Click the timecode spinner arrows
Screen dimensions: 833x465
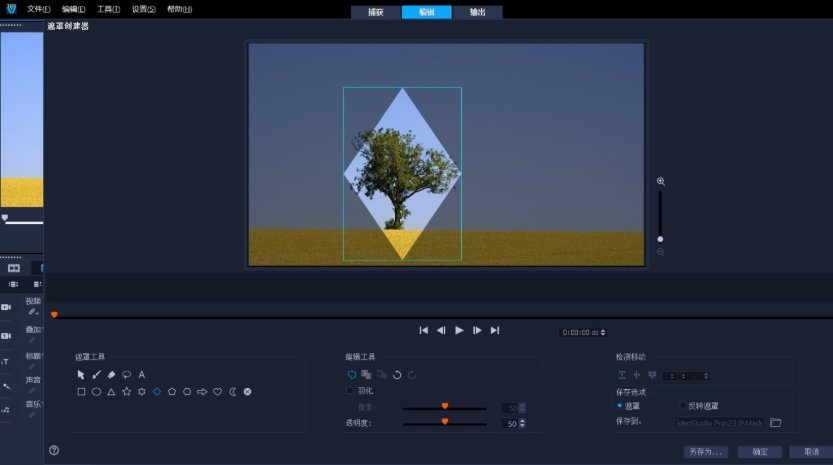(x=602, y=332)
